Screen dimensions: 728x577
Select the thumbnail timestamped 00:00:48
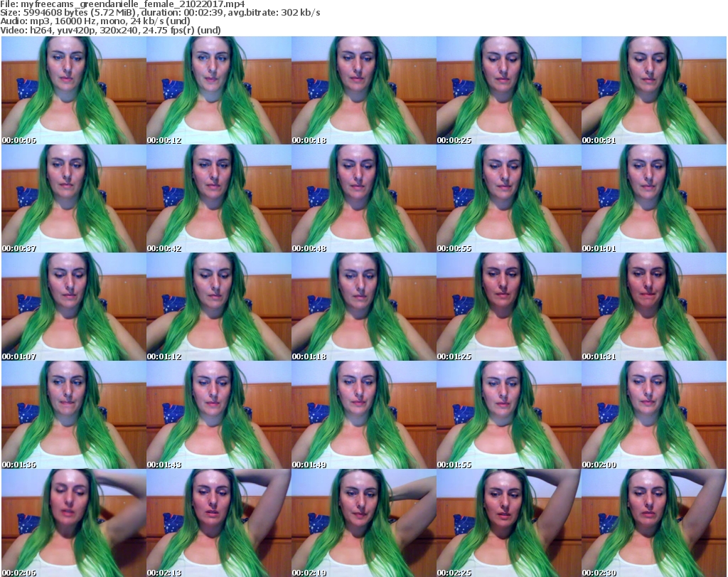click(364, 198)
